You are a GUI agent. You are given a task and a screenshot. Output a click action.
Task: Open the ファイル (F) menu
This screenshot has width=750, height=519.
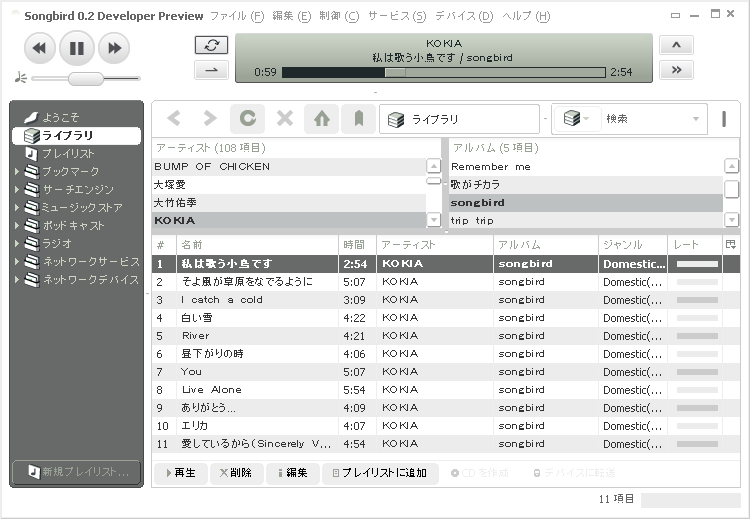237,16
